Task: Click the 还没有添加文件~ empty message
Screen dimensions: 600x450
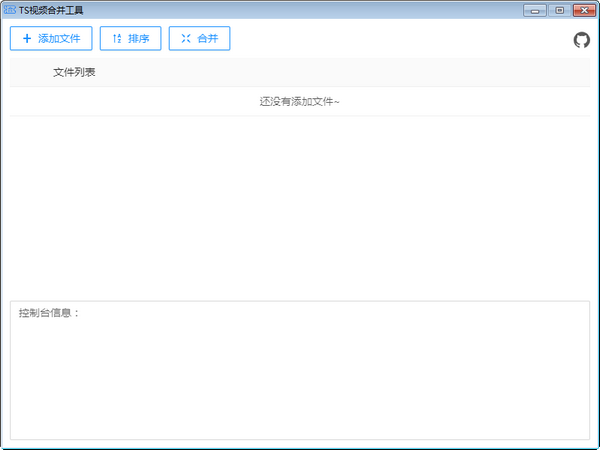Action: click(299, 101)
